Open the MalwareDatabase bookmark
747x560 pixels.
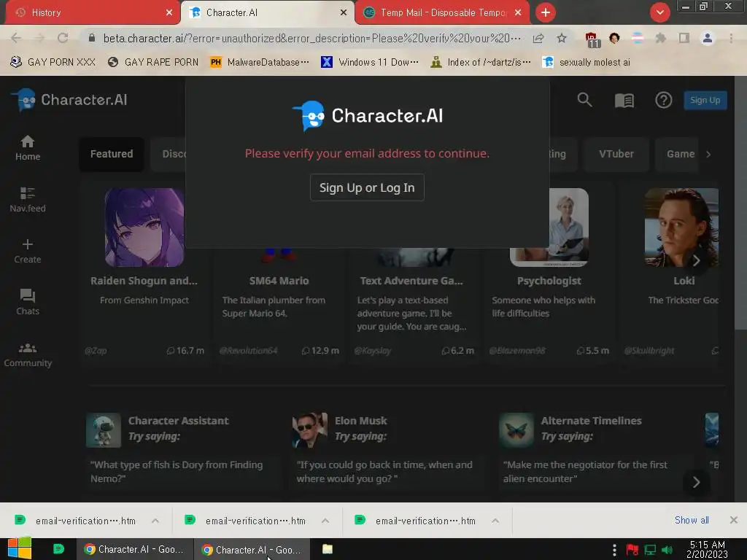tap(260, 62)
